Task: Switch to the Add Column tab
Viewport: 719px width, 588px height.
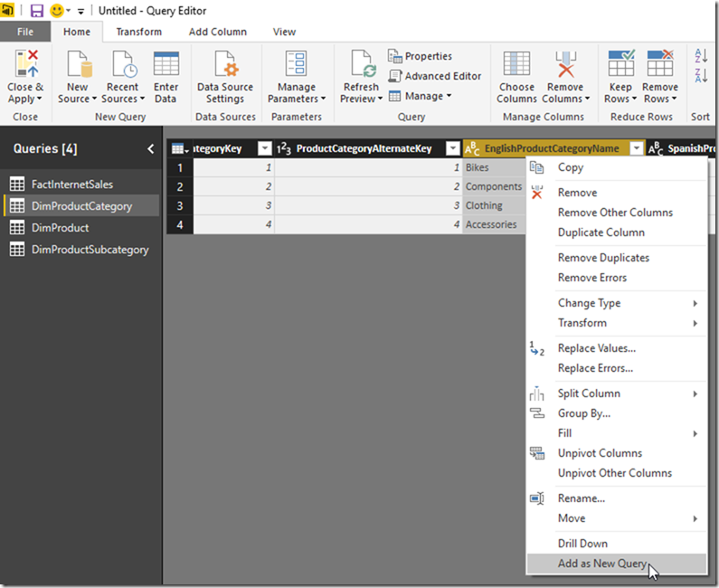Action: (x=218, y=32)
